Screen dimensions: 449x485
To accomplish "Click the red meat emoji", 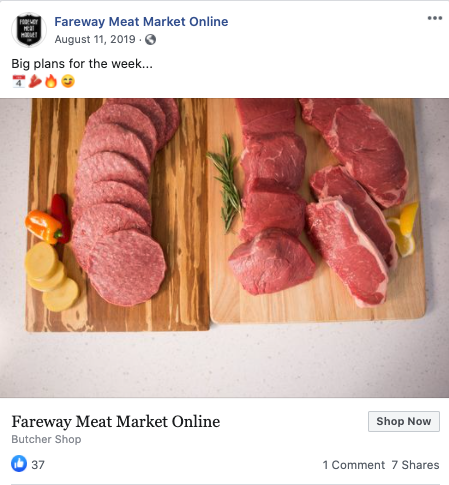I will (x=35, y=81).
